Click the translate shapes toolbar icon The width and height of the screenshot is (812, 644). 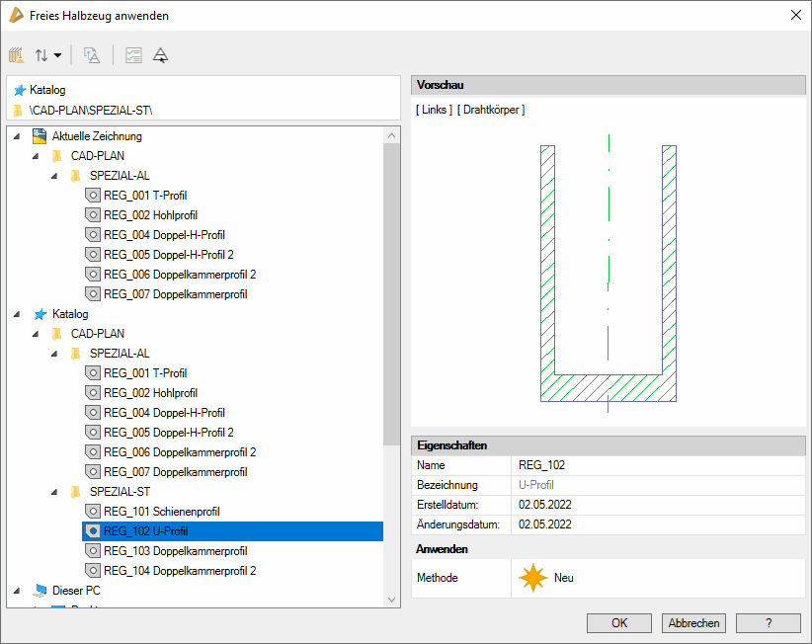pyautogui.click(x=92, y=55)
